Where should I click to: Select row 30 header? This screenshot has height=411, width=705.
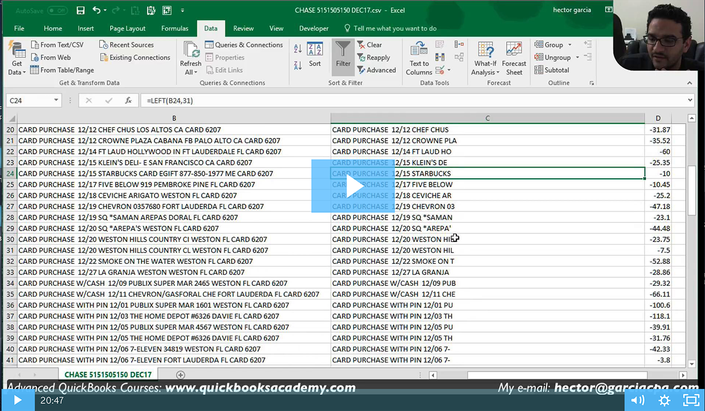coord(10,239)
